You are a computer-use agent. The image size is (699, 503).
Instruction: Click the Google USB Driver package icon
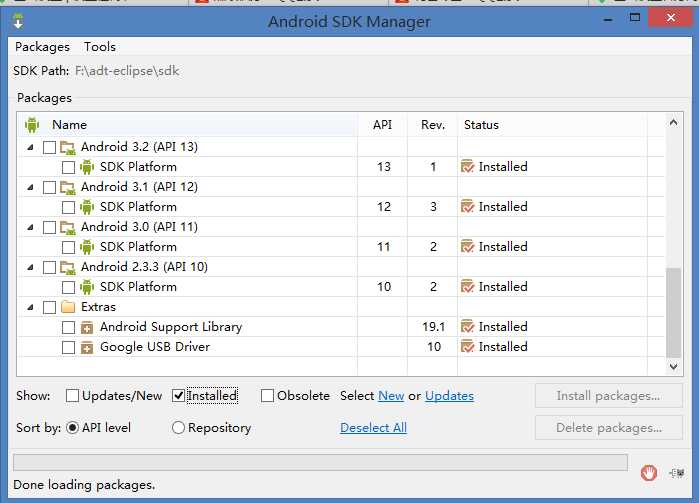tap(87, 347)
